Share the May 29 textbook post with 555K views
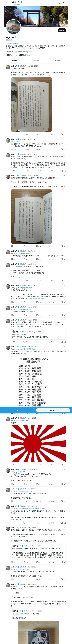This screenshot has width=72, height=644. pos(65,134)
